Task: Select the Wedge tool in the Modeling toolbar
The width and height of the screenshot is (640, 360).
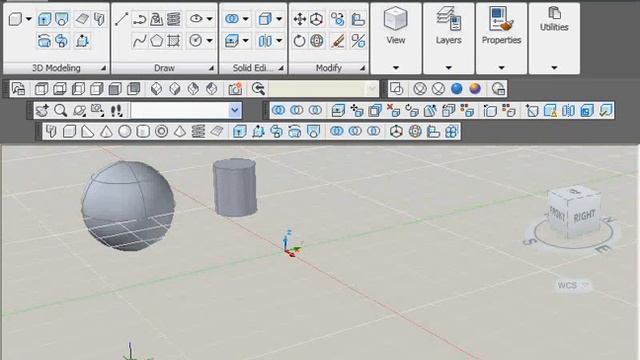Action: tap(88, 131)
